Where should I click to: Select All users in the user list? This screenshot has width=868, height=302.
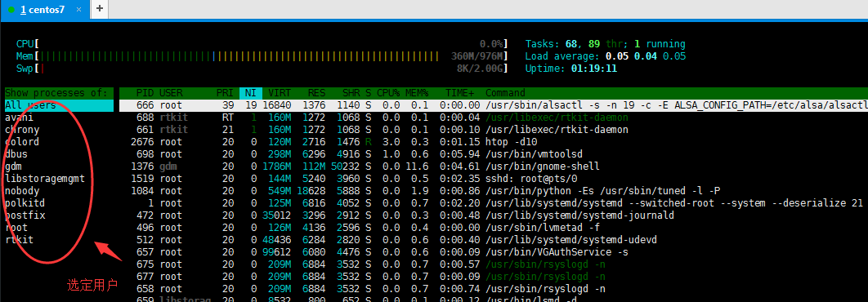[x=59, y=105]
